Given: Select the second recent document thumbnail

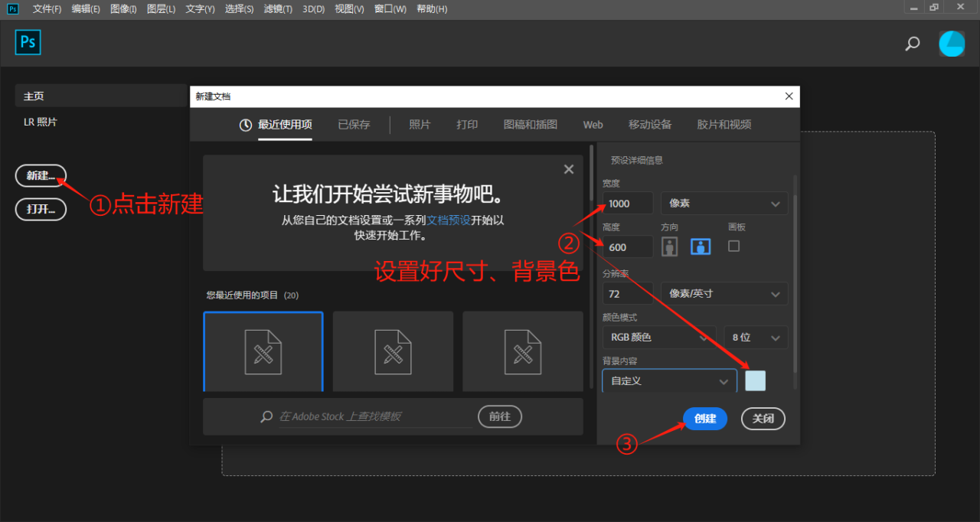Looking at the screenshot, I should coord(393,352).
